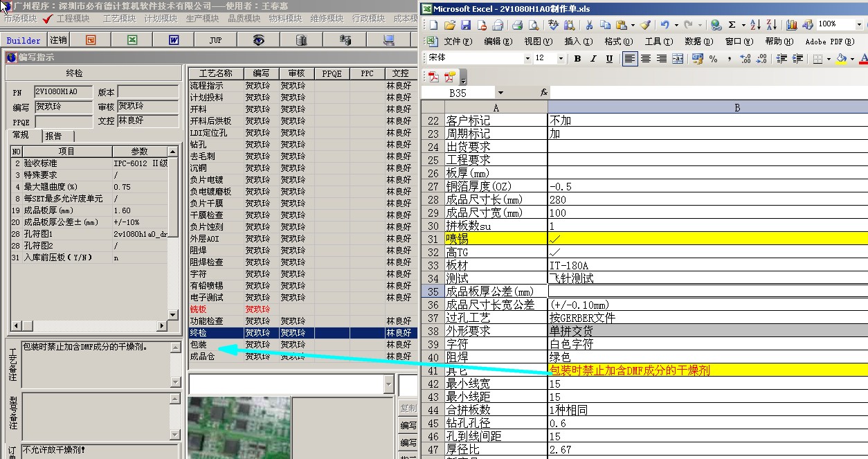This screenshot has height=459, width=868.
Task: Open Excel 数据(D) menu
Action: (x=698, y=42)
